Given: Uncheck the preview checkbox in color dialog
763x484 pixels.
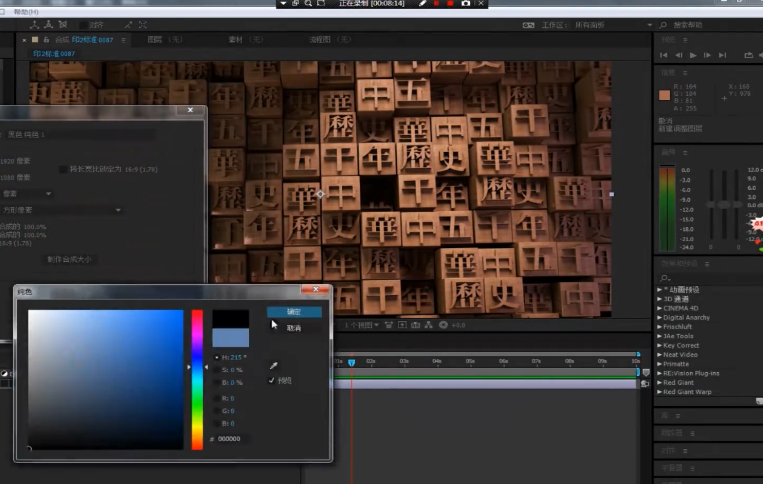Looking at the screenshot, I should point(272,380).
